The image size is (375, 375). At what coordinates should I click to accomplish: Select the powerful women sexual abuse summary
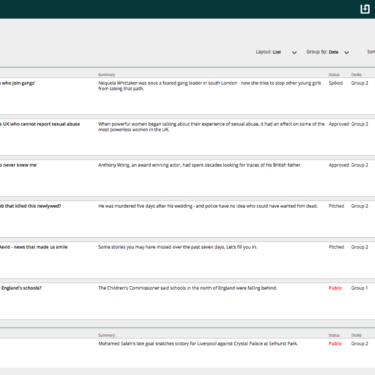point(211,127)
